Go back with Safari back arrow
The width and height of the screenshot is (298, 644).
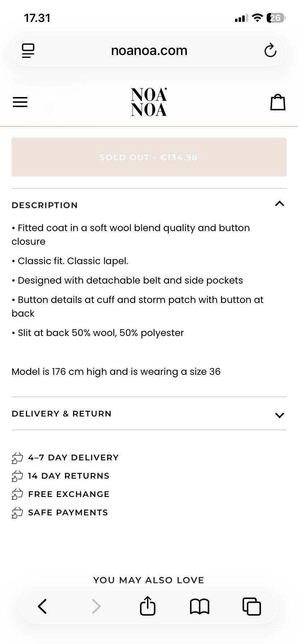click(x=42, y=606)
